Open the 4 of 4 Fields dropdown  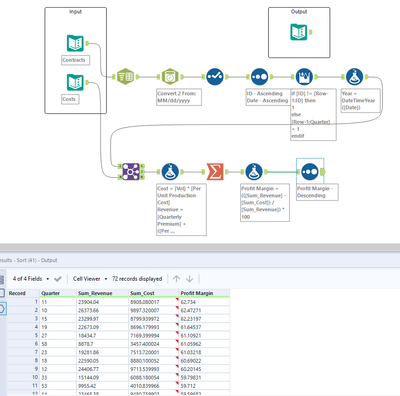pyautogui.click(x=31, y=279)
